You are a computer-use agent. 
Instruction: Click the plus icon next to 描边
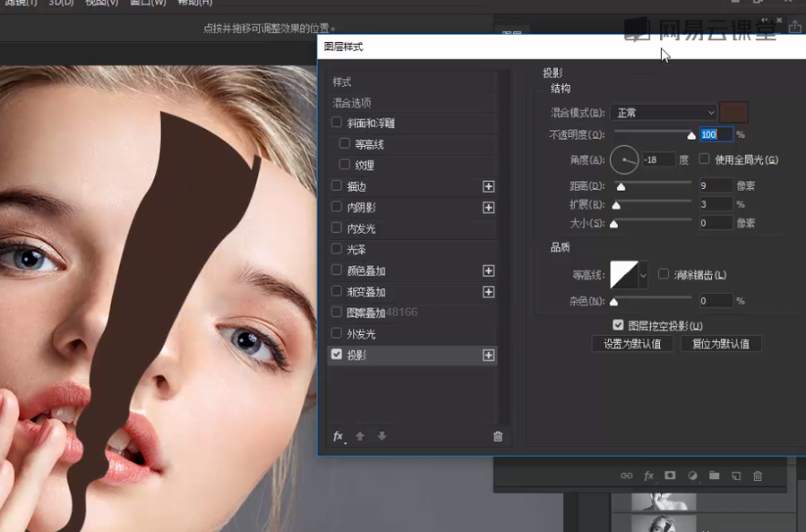point(489,186)
